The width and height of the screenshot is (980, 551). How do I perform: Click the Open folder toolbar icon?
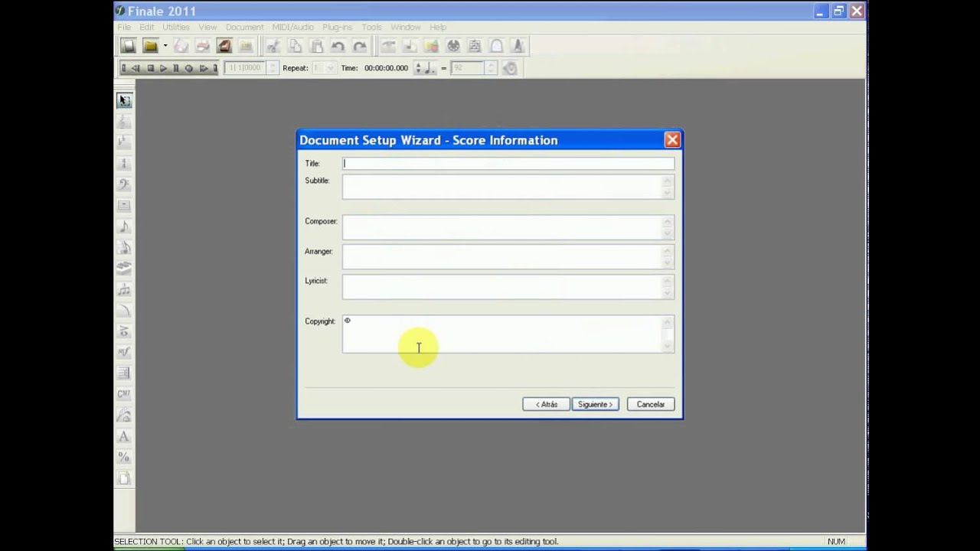pyautogui.click(x=150, y=46)
